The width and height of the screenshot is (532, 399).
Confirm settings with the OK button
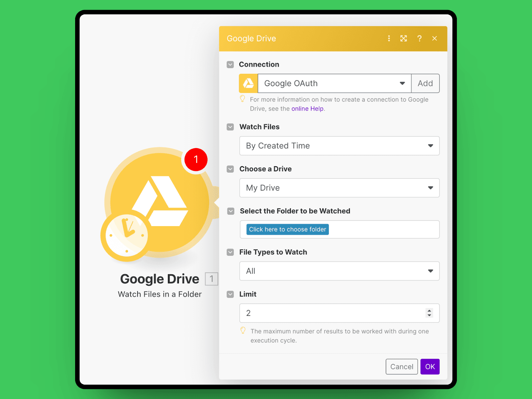click(x=430, y=367)
